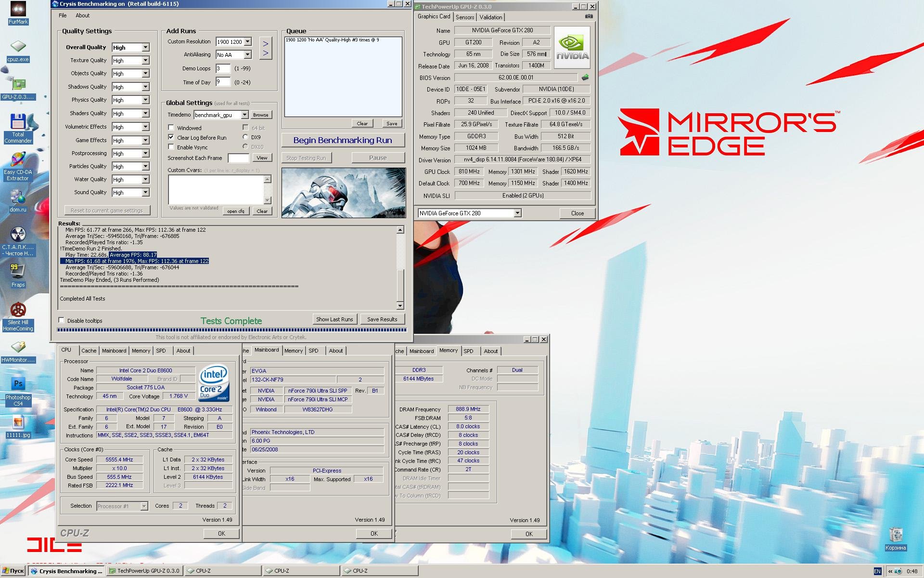Click the BIOS save chip icon in GPU-Z
The image size is (924, 578).
[585, 78]
